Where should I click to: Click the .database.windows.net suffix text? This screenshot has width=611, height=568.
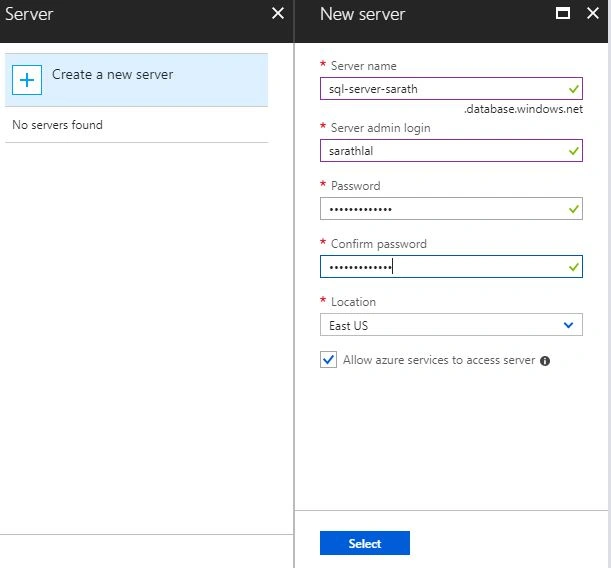point(523,109)
